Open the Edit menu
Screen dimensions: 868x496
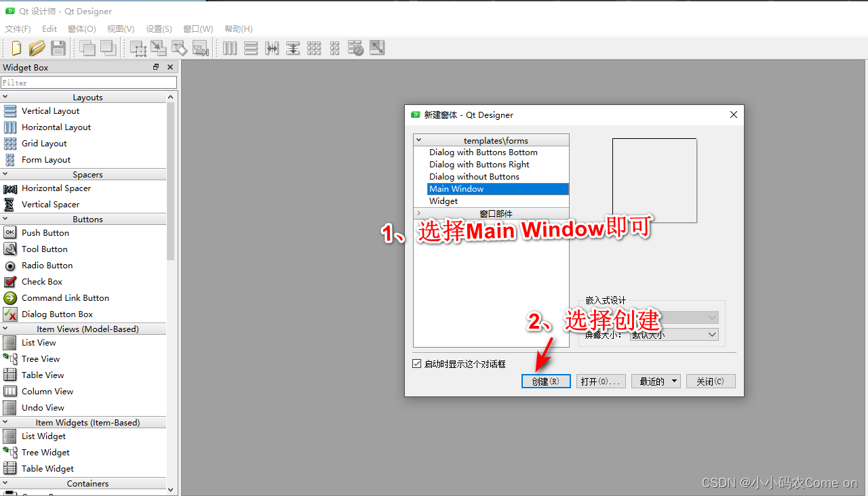50,29
